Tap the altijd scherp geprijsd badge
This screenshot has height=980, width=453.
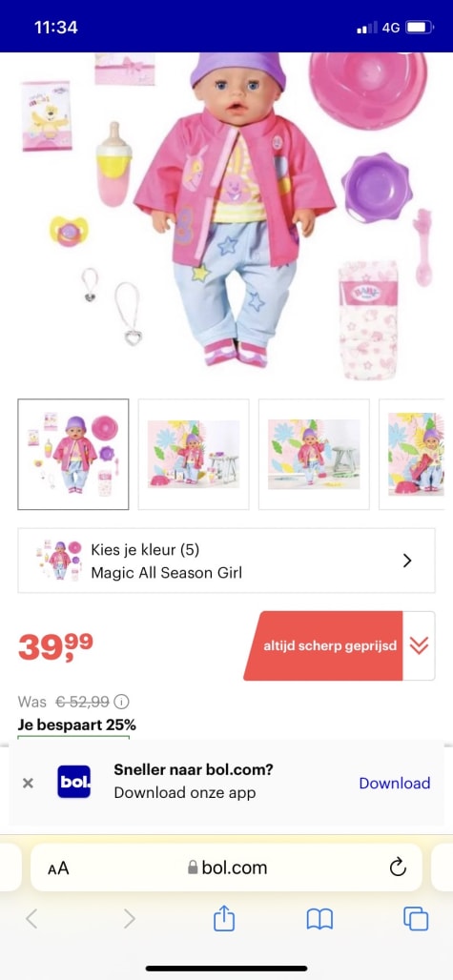[x=323, y=645]
